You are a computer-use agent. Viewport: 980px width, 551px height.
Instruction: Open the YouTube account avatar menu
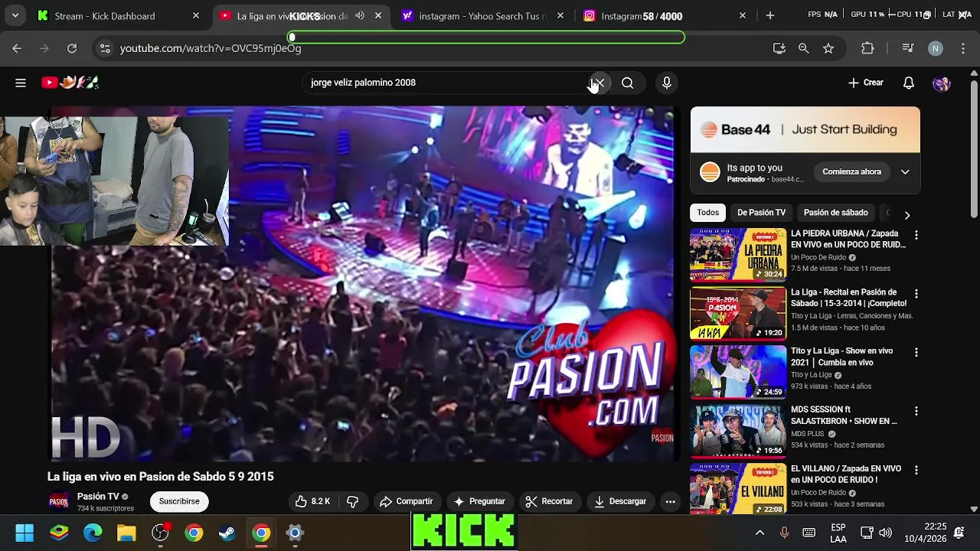(x=942, y=83)
